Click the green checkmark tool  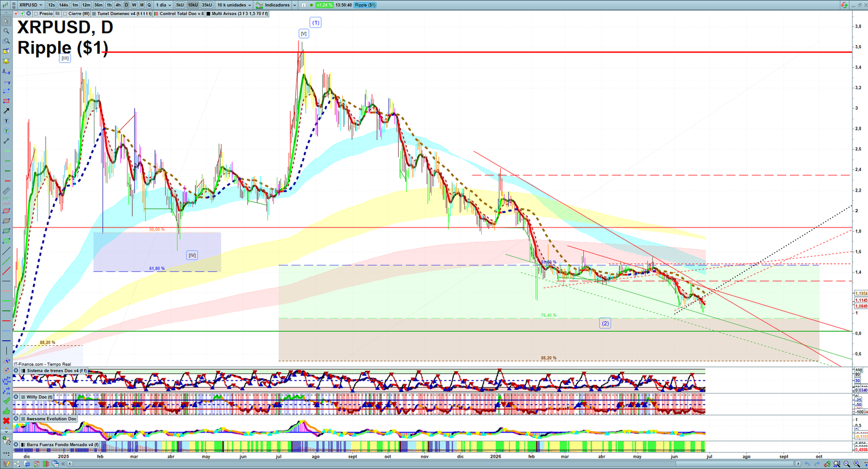click(7, 401)
